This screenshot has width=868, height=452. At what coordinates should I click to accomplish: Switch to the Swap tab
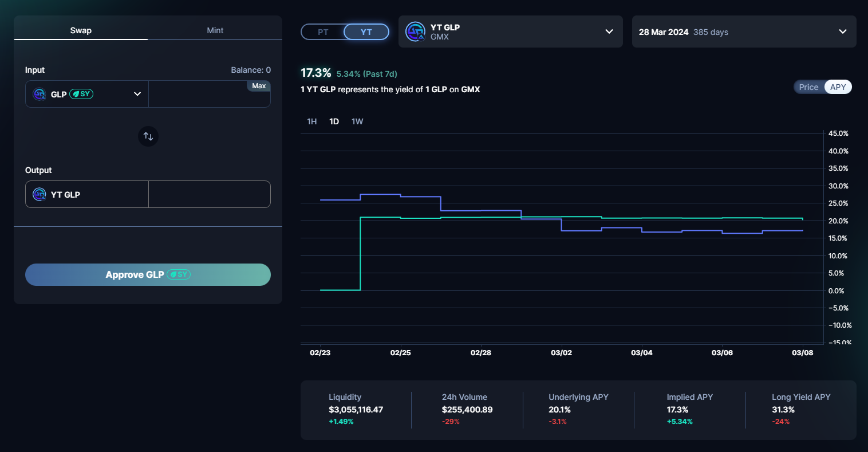(x=81, y=30)
